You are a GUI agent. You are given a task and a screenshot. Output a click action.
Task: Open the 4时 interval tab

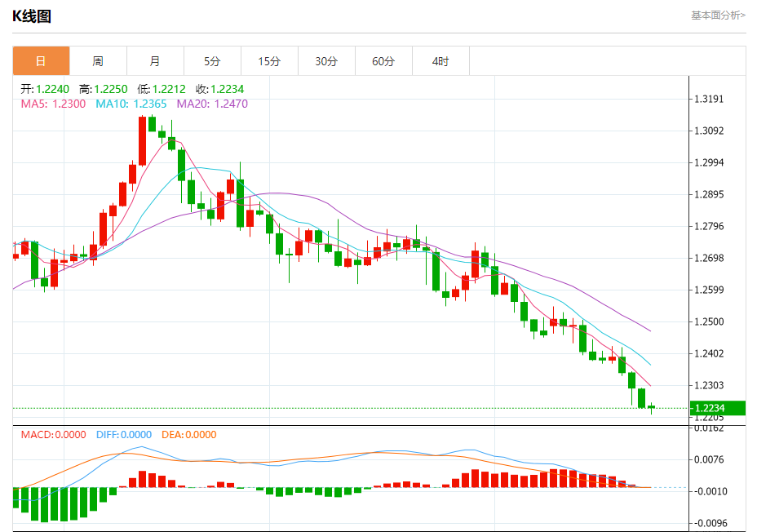440,61
